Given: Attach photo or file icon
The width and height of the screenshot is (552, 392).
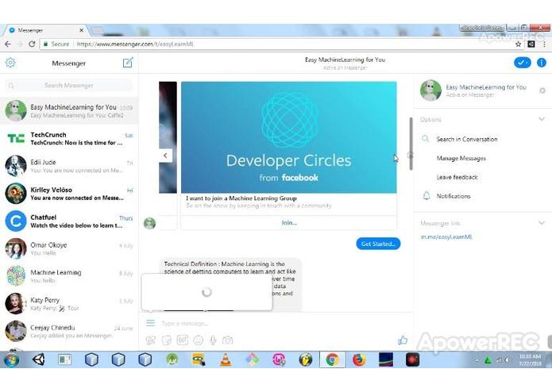Looking at the screenshot, I should (151, 340).
